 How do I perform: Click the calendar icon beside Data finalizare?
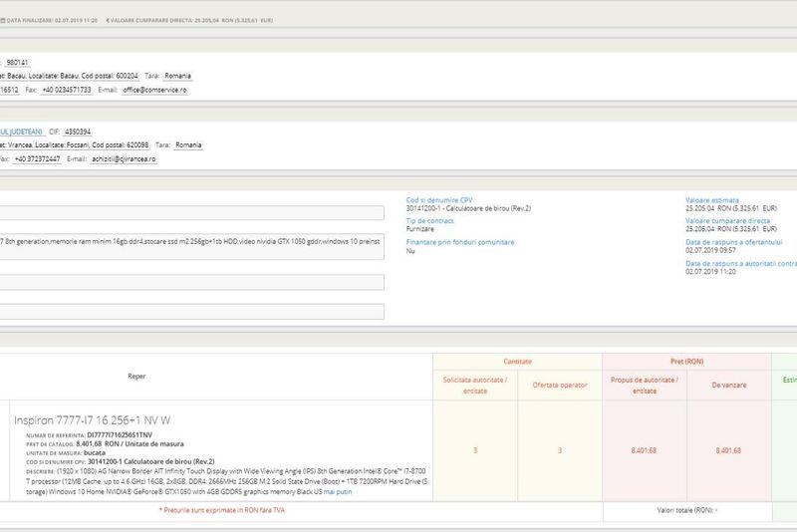[x=3, y=18]
